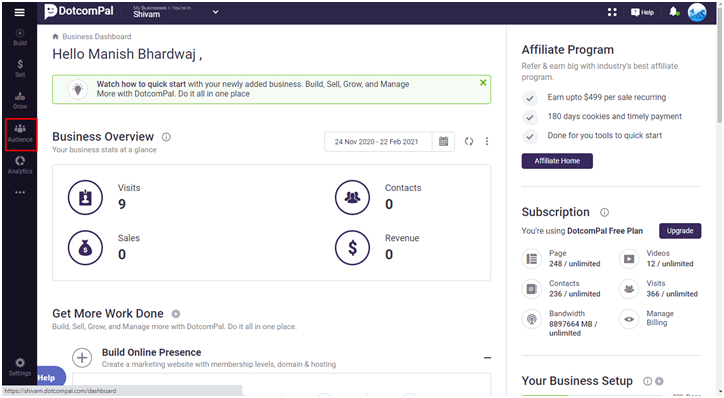
Task: Click the 'Earn upto $499 per sale recurring' text
Action: click(607, 97)
